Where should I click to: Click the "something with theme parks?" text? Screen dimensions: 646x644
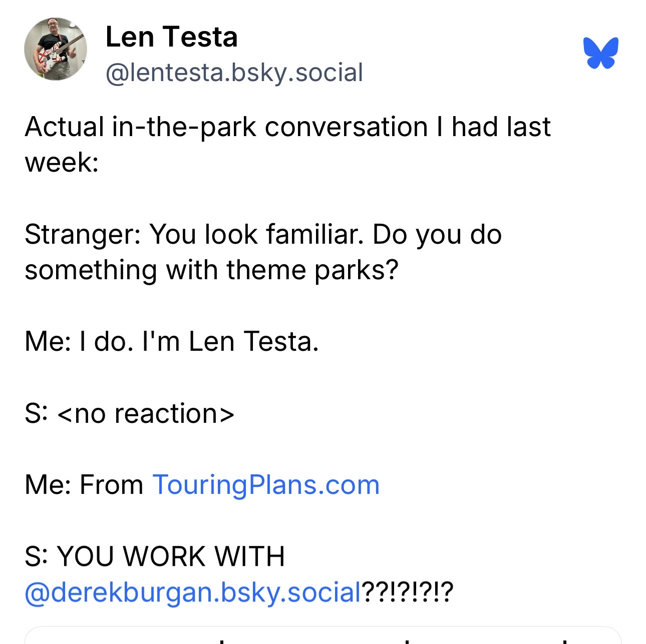[211, 270]
